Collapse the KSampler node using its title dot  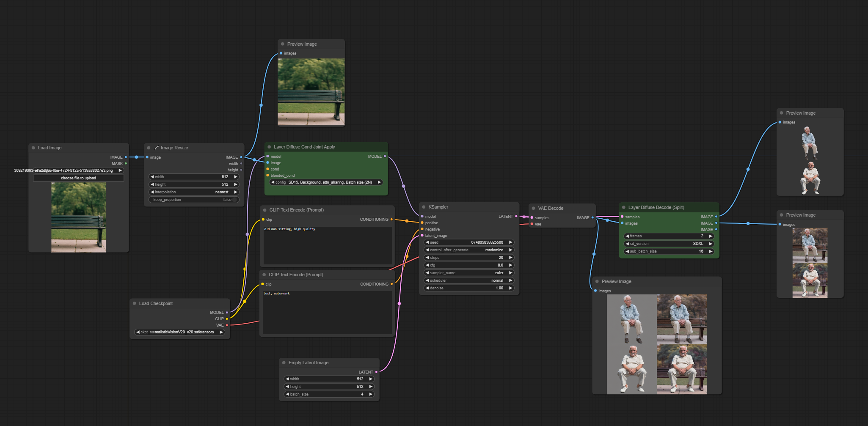click(x=424, y=207)
